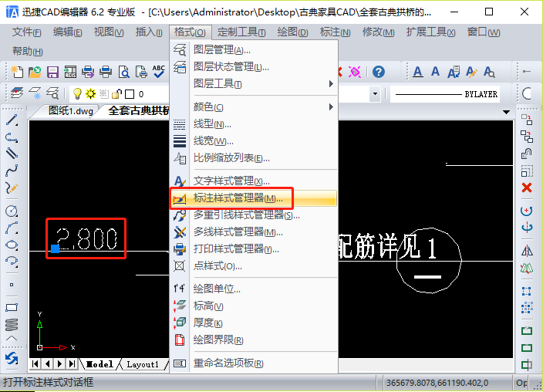Image resolution: width=543 pixels, height=392 pixels.
Task: Open 多线样式管理器 entry
Action: pos(253,231)
